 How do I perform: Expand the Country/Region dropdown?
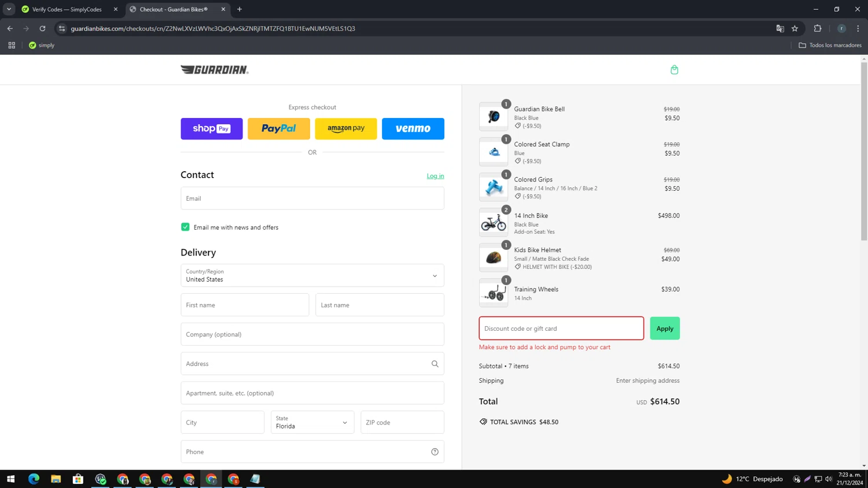click(x=312, y=276)
